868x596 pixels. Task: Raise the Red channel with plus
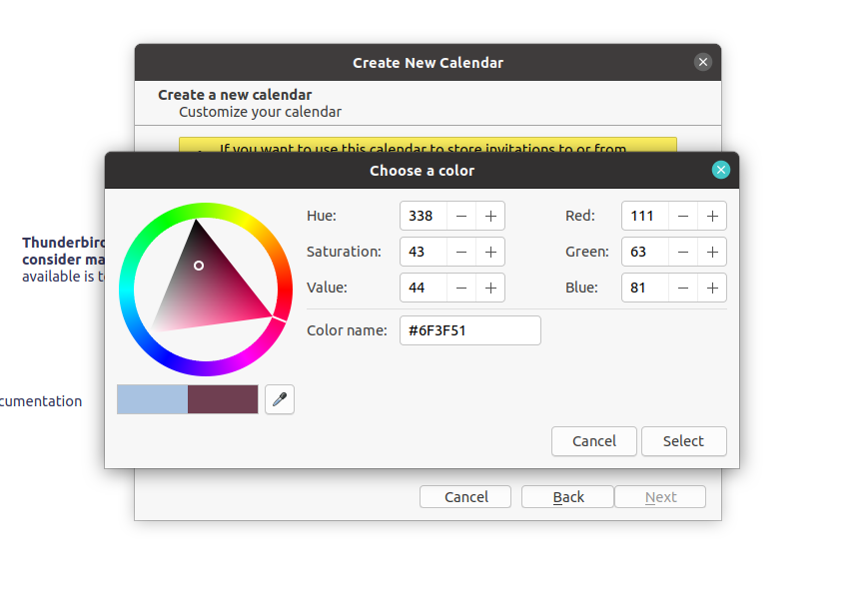tap(712, 216)
